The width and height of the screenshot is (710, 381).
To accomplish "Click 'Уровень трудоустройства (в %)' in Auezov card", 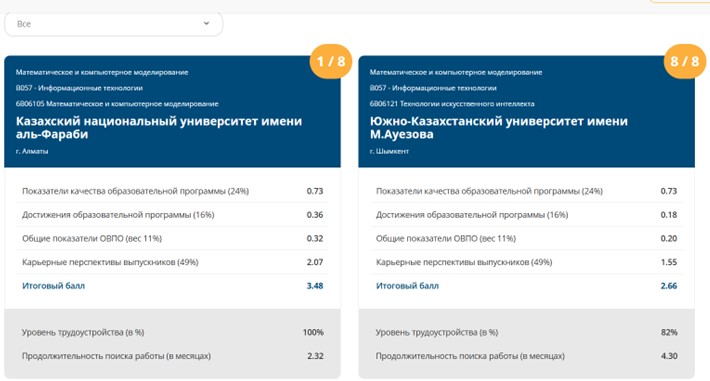I will pos(437,332).
